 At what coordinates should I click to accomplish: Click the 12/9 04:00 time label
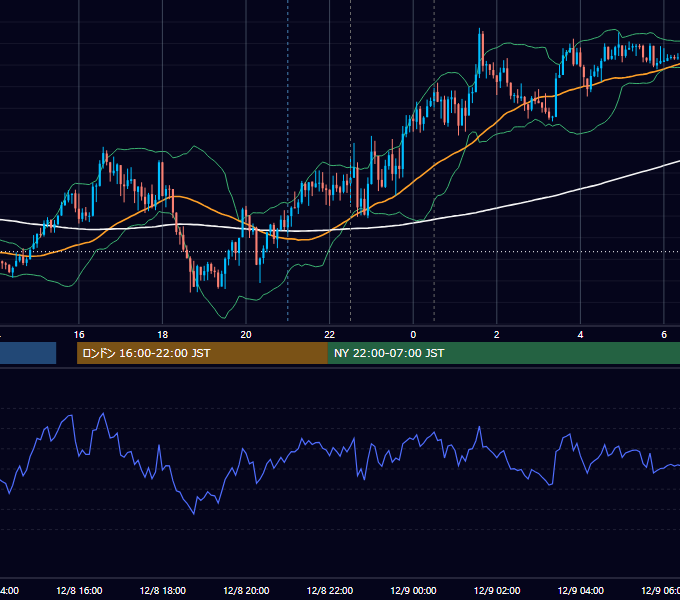coord(581,590)
